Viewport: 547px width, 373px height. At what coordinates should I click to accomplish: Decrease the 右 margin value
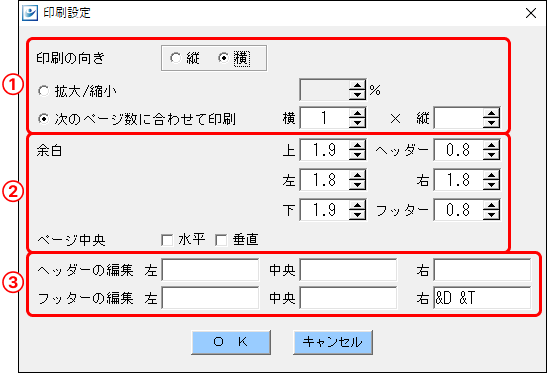[491, 185]
